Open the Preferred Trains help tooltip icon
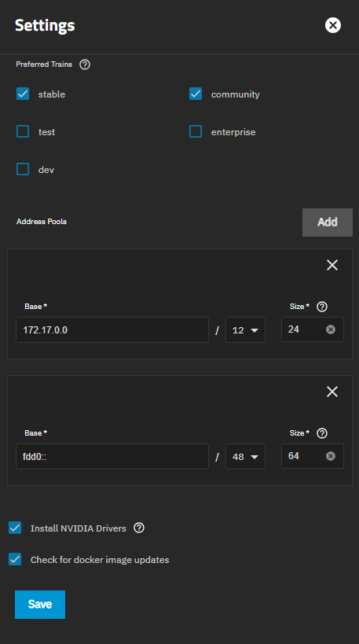 pyautogui.click(x=85, y=64)
